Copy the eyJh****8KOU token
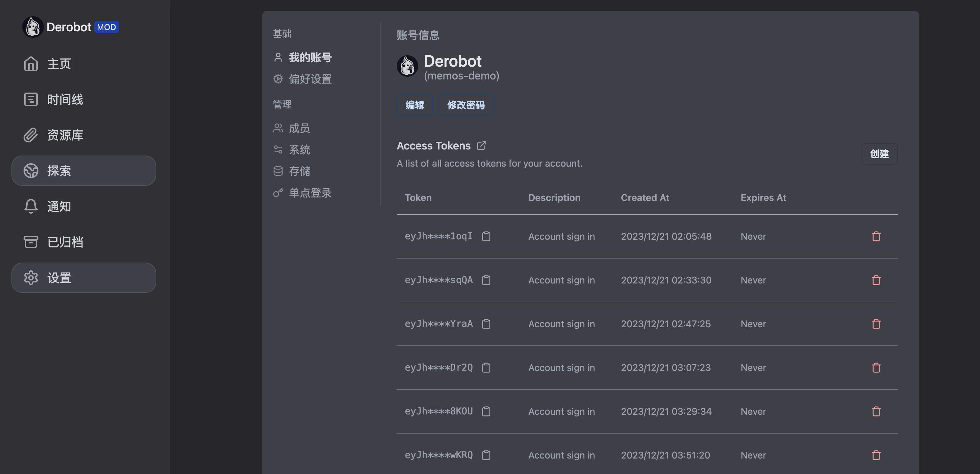This screenshot has width=980, height=474. click(486, 411)
